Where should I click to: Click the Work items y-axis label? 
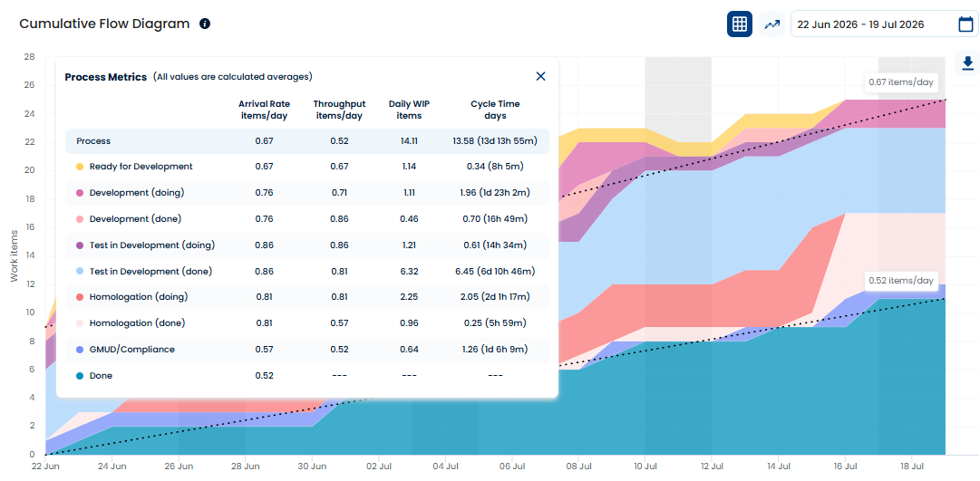(x=15, y=255)
